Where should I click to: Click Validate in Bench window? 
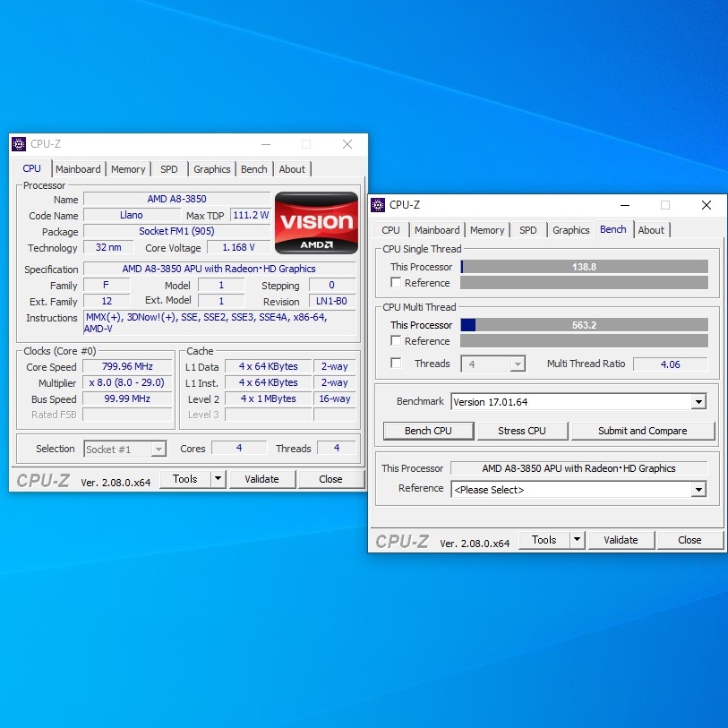[x=621, y=540]
